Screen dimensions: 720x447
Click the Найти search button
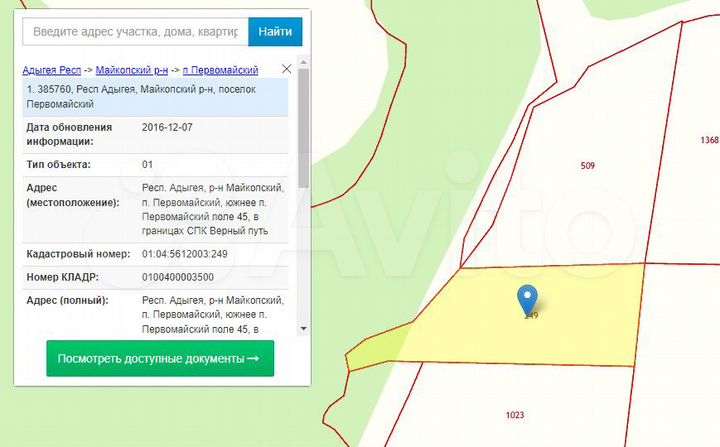pyautogui.click(x=275, y=32)
